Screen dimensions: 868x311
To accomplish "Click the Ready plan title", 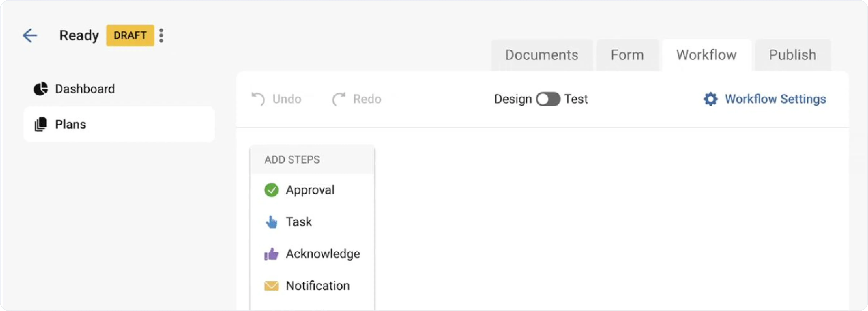I will click(x=79, y=35).
